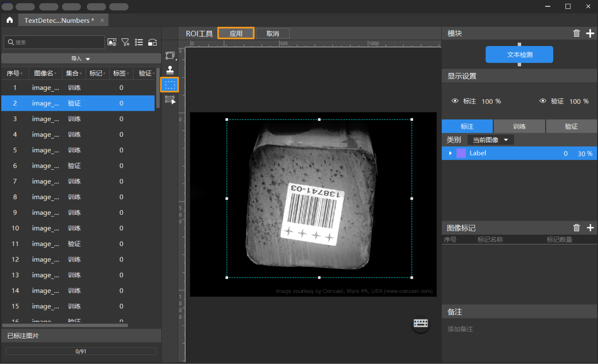Click the image list vertical scrollbar
This screenshot has height=364, width=598.
[x=158, y=88]
